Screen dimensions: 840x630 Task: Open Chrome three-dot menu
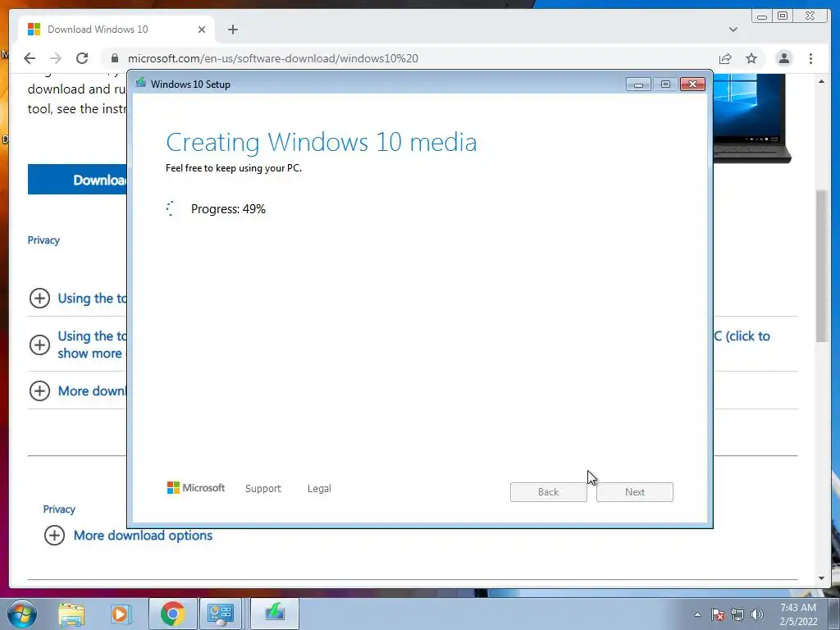pyautogui.click(x=810, y=58)
